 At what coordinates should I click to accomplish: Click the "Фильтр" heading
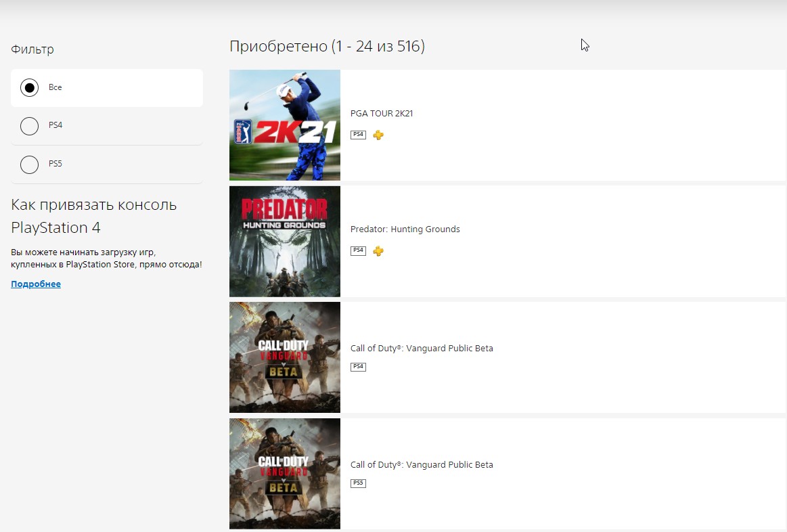pyautogui.click(x=32, y=49)
